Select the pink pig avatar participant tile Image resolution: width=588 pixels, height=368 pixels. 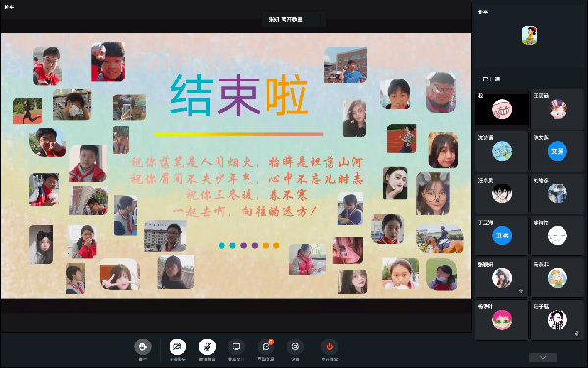(502, 109)
